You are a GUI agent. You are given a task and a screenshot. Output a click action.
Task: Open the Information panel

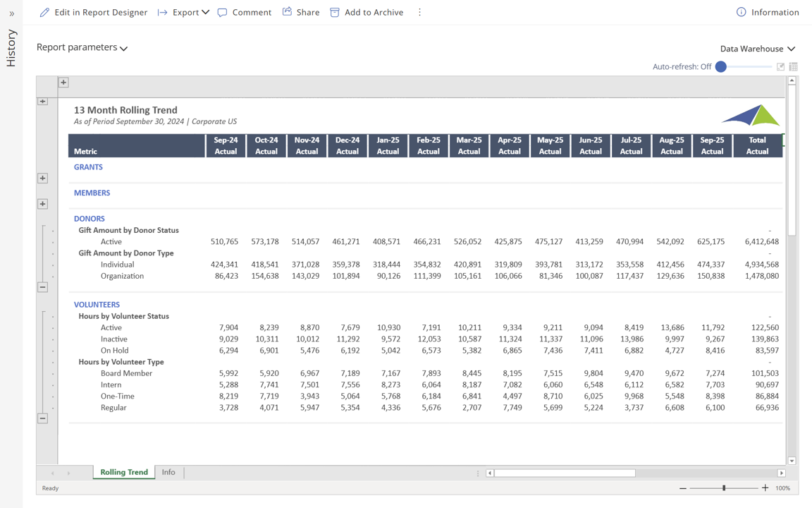[x=768, y=12]
